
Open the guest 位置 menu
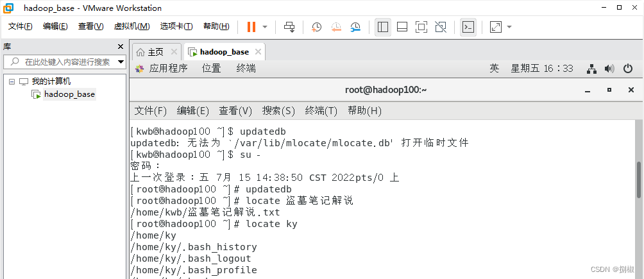click(212, 68)
